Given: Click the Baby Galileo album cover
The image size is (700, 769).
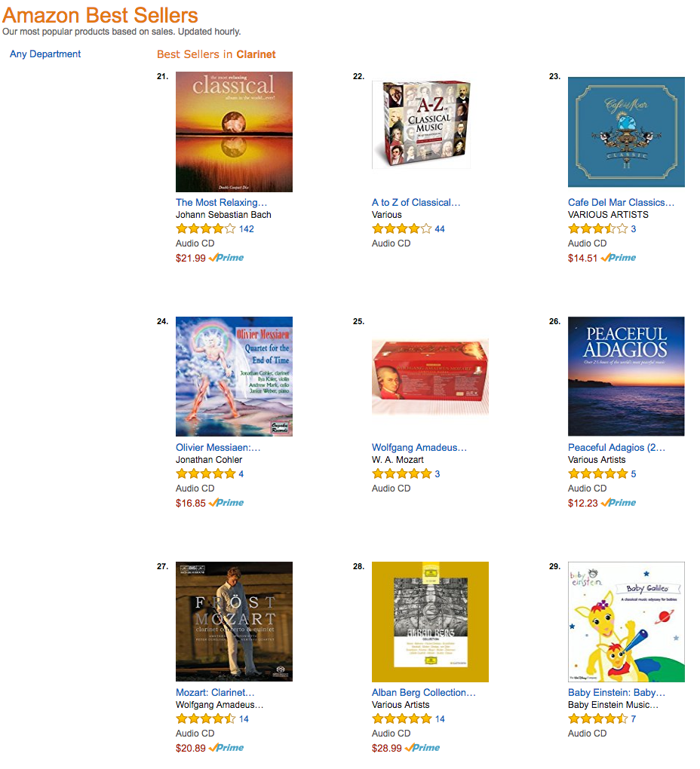Looking at the screenshot, I should point(626,621).
